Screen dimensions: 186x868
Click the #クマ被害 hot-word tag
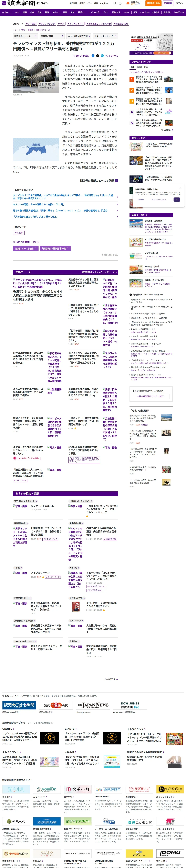pyautogui.click(x=31, y=24)
